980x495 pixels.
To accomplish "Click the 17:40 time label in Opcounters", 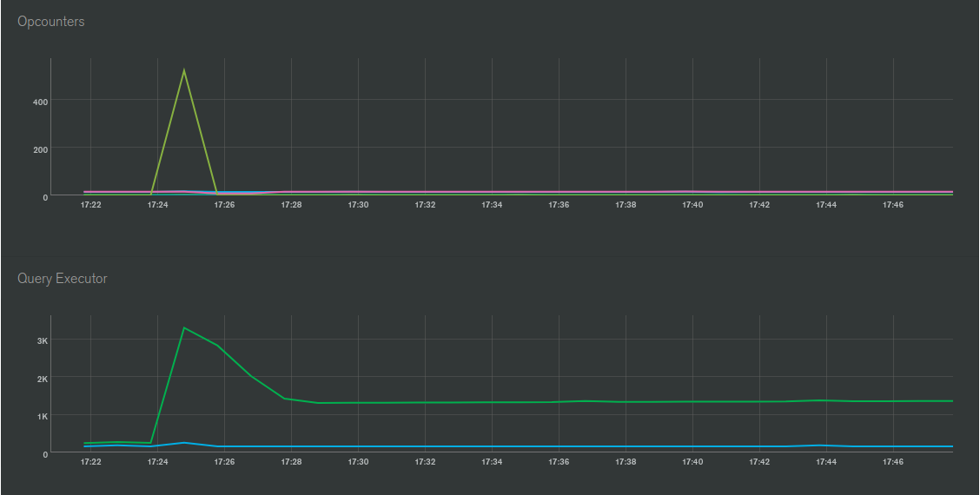I will 692,205.
